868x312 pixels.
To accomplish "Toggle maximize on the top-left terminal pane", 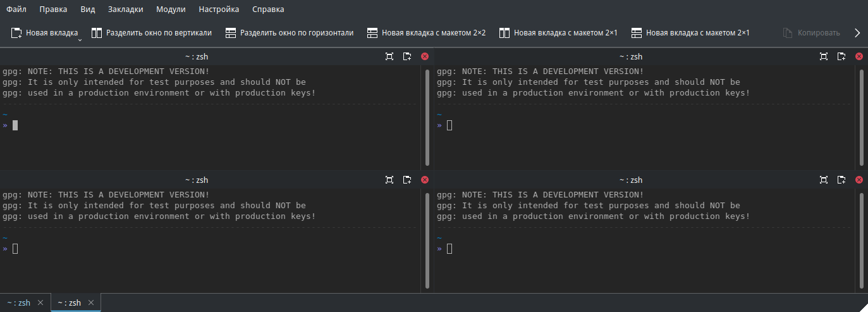I will tap(389, 56).
